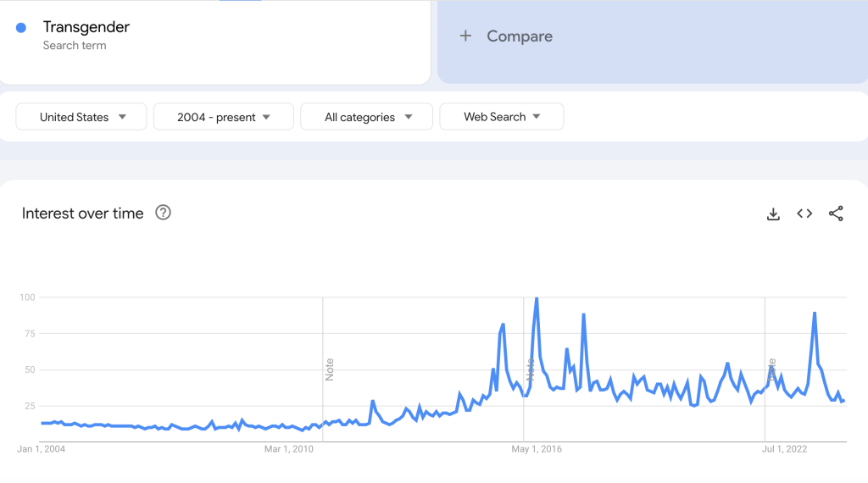The width and height of the screenshot is (868, 483).
Task: Click the plus icon beside Compare
Action: (465, 36)
